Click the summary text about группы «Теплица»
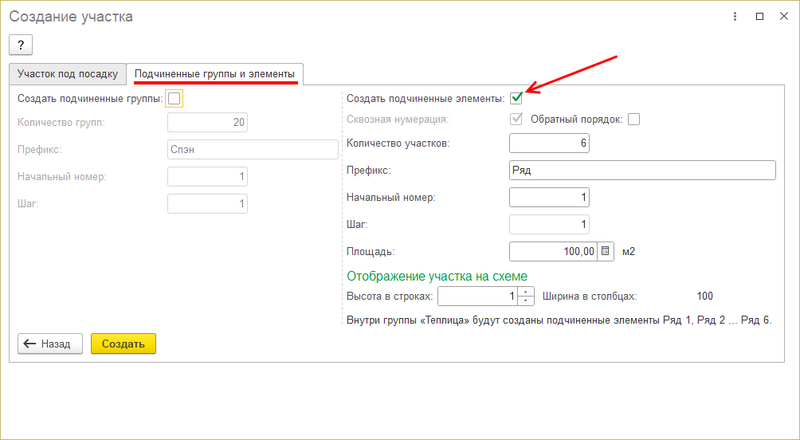This screenshot has width=800, height=440. tap(559, 321)
